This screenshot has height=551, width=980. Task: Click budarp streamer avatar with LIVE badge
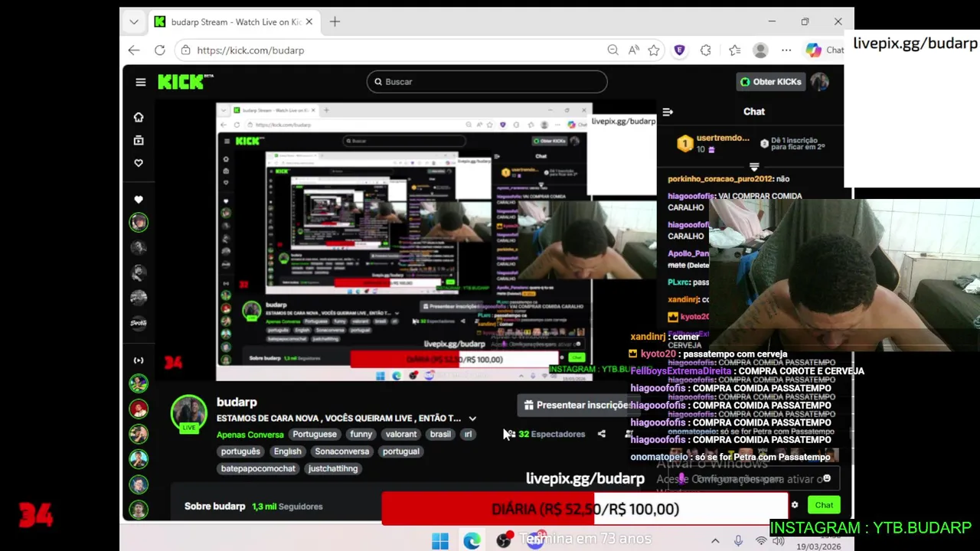pos(188,414)
